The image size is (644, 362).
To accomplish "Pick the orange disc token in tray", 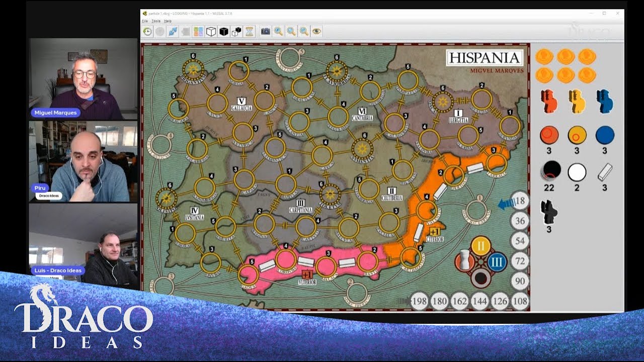I will click(x=549, y=135).
